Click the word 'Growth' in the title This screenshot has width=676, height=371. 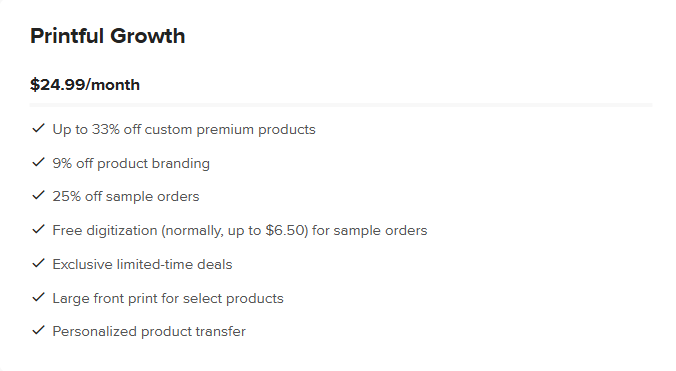coord(147,36)
